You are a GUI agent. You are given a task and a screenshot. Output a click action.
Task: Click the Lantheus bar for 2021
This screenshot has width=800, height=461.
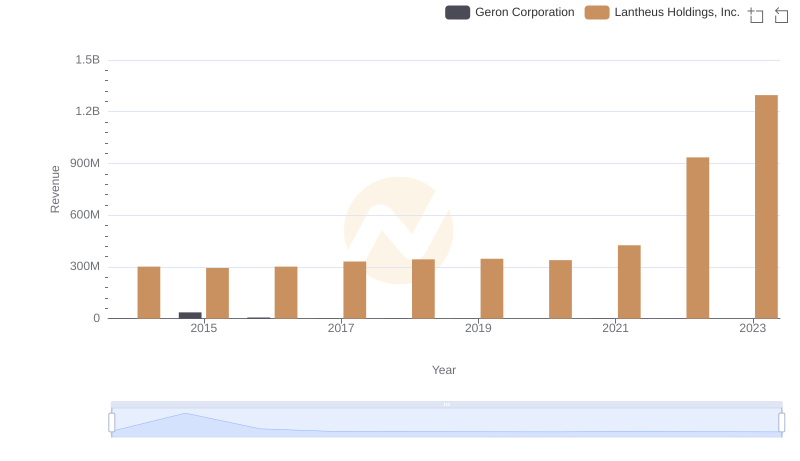coord(629,281)
